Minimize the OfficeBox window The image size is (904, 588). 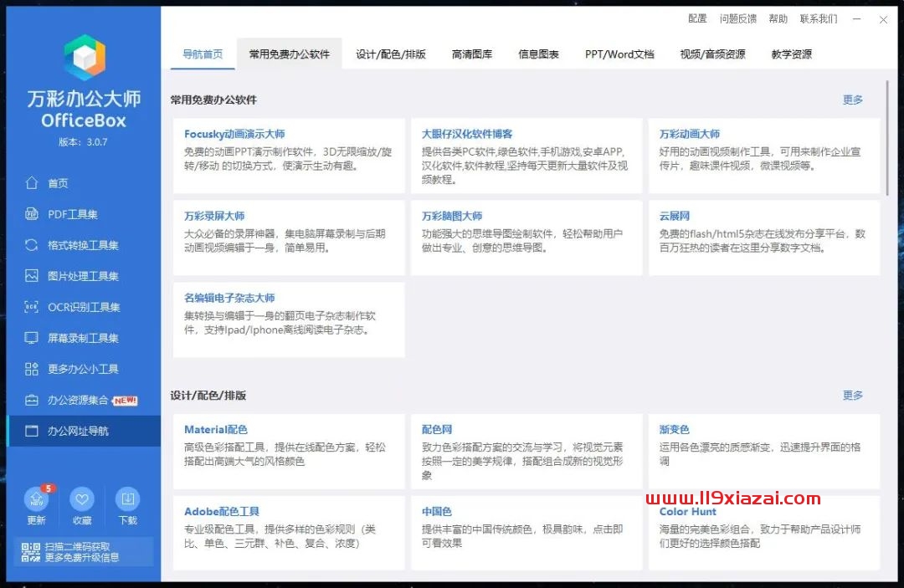click(857, 19)
